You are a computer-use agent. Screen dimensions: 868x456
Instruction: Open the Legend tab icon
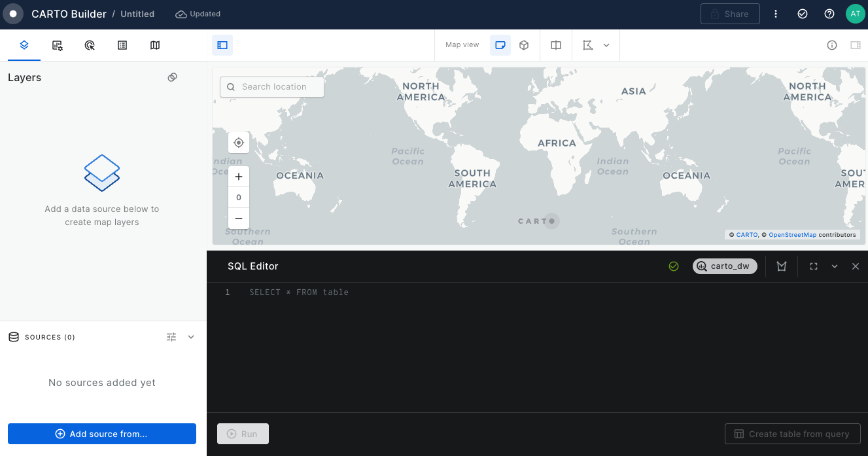[x=122, y=45]
